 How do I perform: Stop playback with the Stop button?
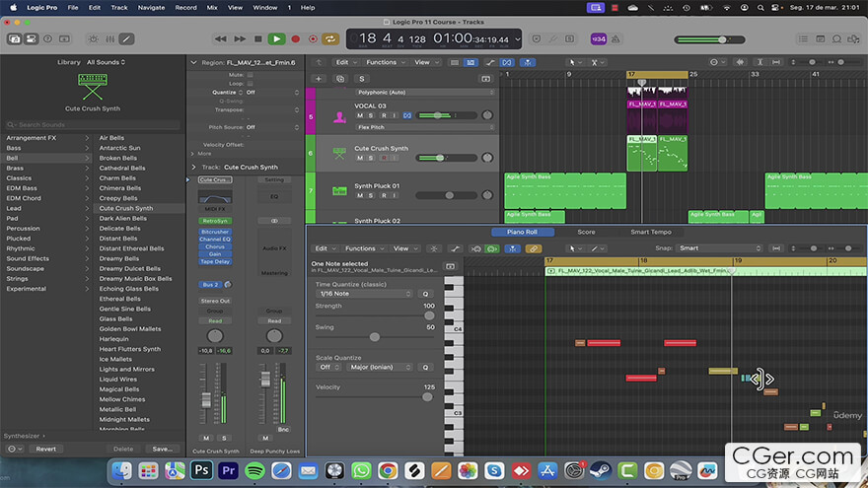[x=258, y=38]
